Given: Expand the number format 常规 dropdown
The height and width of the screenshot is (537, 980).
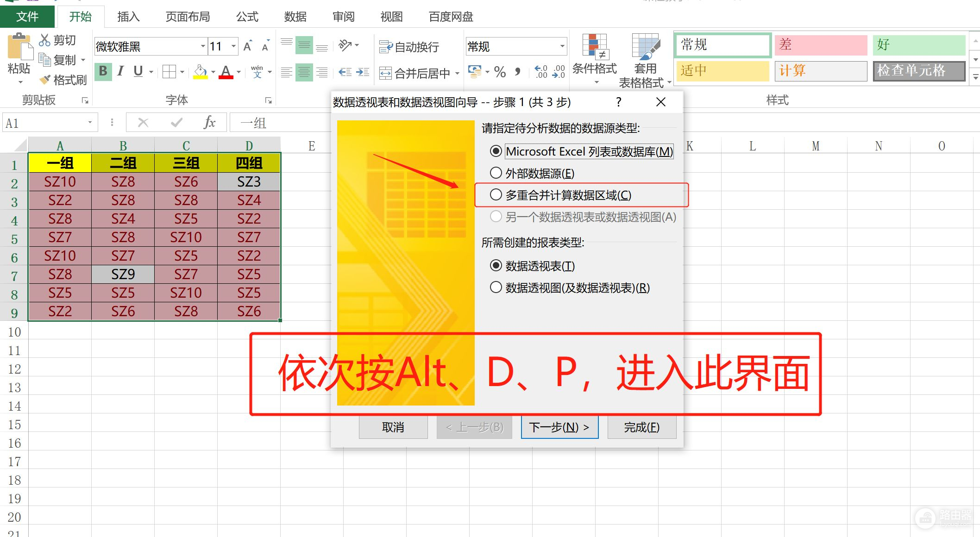Looking at the screenshot, I should (562, 46).
